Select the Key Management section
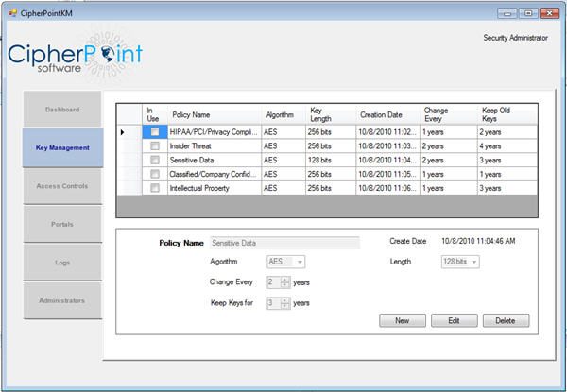Screen dimensions: 567x392 point(62,147)
